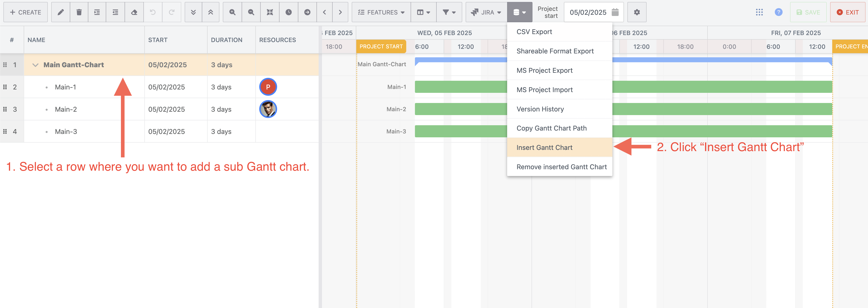Collapse the Main Gantt-Chart row
This screenshot has height=308, width=868.
coord(35,65)
